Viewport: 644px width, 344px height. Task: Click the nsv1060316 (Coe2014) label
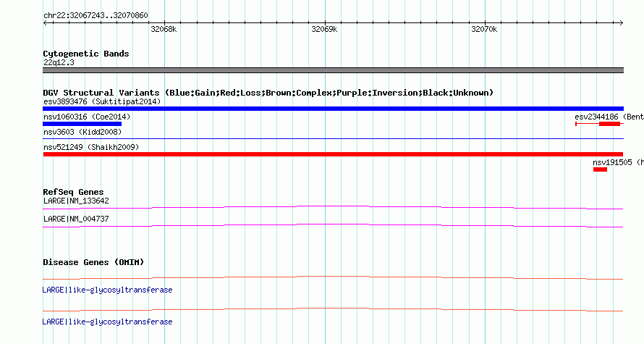pyautogui.click(x=87, y=117)
